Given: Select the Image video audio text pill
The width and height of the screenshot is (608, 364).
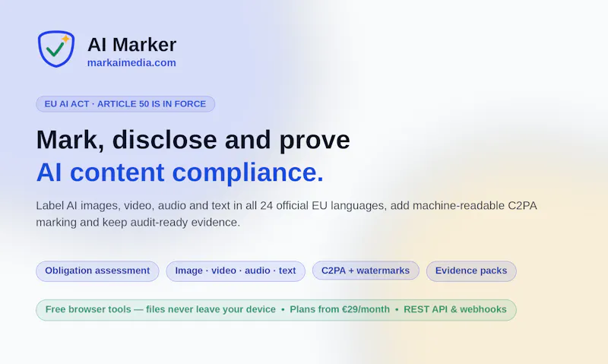Looking at the screenshot, I should 236,271.
